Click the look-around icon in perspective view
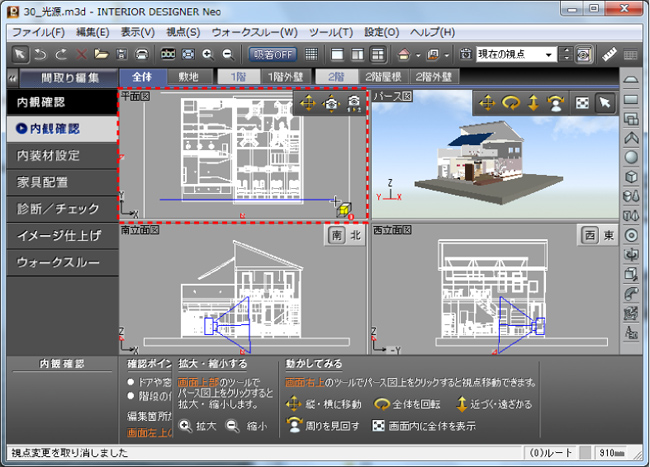Image resolution: width=650 pixels, height=467 pixels. point(557,103)
